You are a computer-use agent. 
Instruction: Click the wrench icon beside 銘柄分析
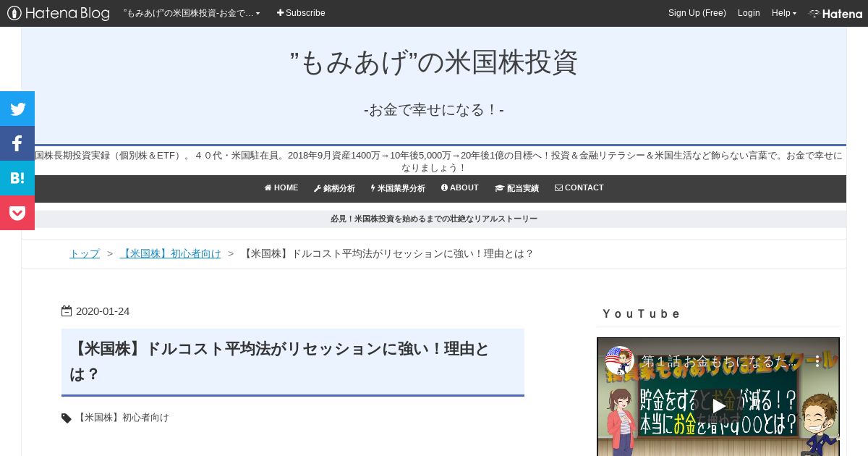317,188
